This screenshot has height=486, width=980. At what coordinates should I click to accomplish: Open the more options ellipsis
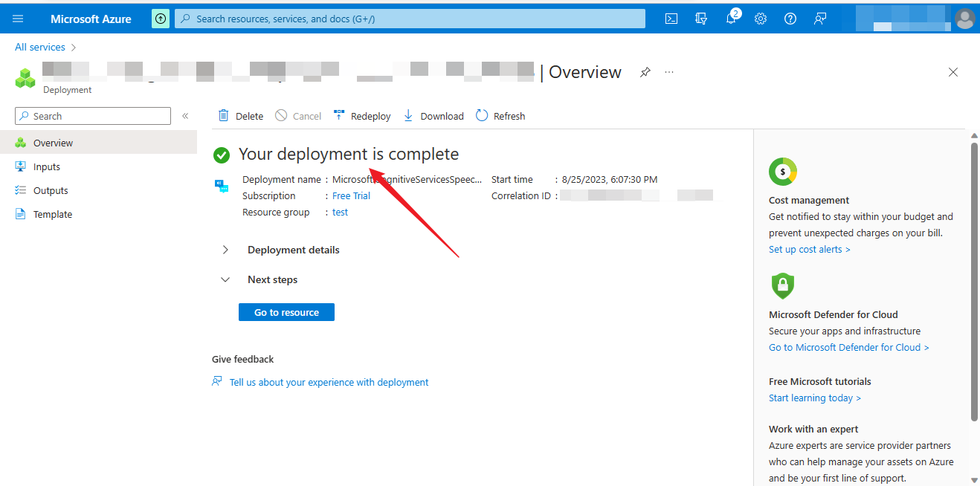(669, 72)
